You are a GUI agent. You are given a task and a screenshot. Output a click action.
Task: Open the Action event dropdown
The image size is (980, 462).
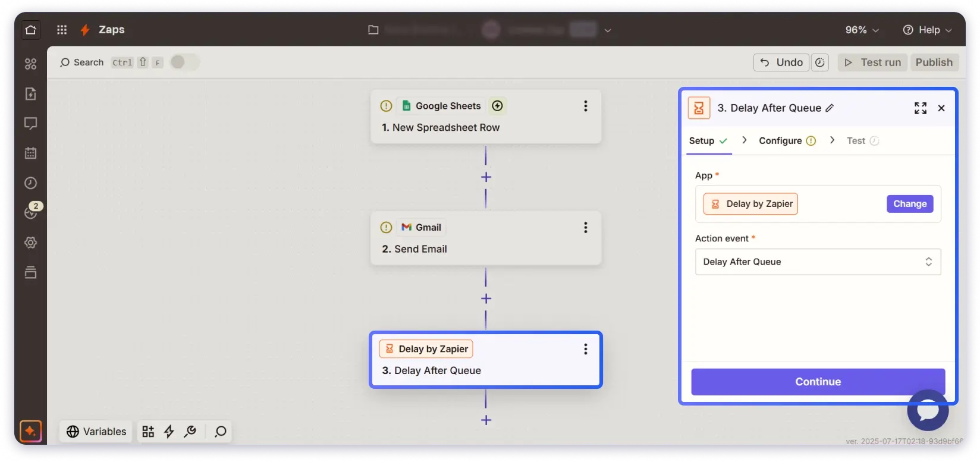point(818,262)
